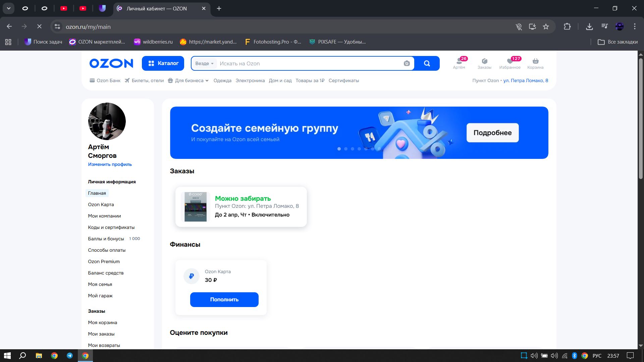The width and height of the screenshot is (644, 362).
Task: Expand the Везде search scope dropdown
Action: pyautogui.click(x=204, y=64)
